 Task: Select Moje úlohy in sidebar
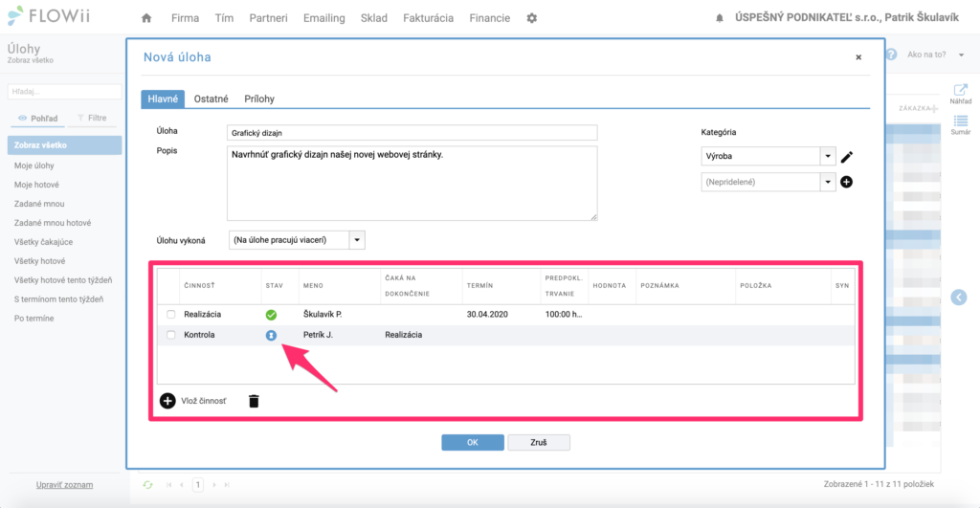point(34,166)
